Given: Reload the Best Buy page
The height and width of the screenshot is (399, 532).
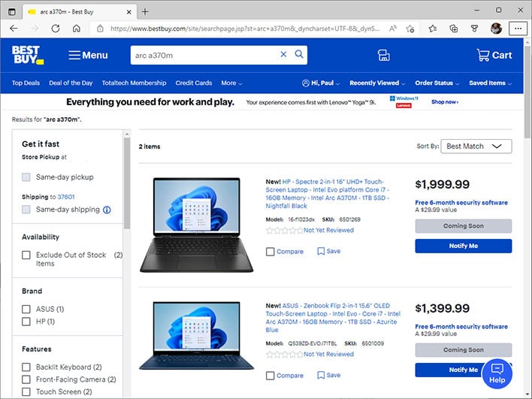Looking at the screenshot, I should point(56,29).
